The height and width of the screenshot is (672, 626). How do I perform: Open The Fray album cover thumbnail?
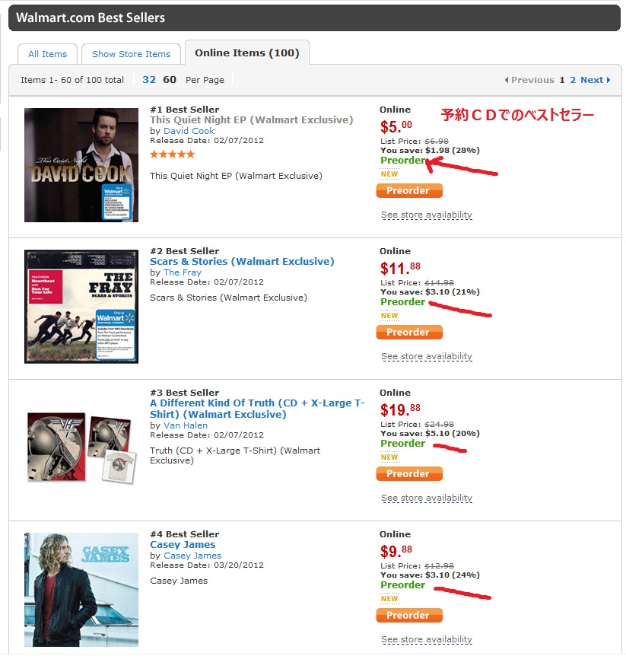(81, 306)
